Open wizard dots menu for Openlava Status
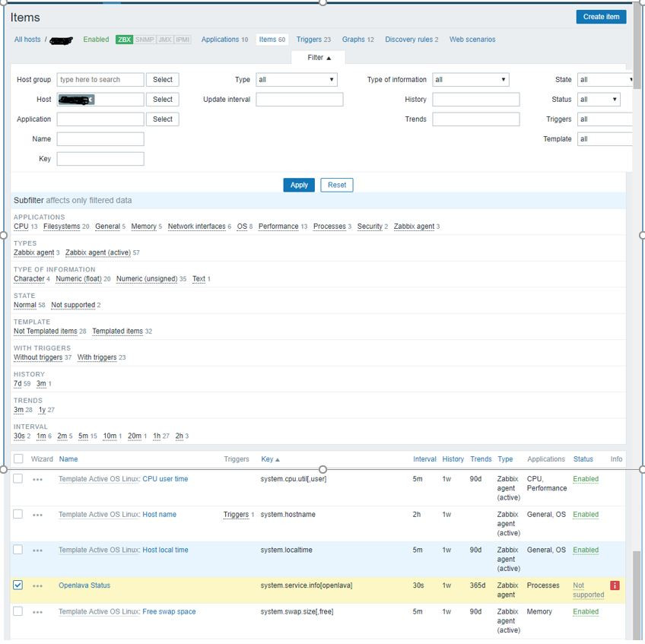This screenshot has width=645, height=644. pos(37,585)
